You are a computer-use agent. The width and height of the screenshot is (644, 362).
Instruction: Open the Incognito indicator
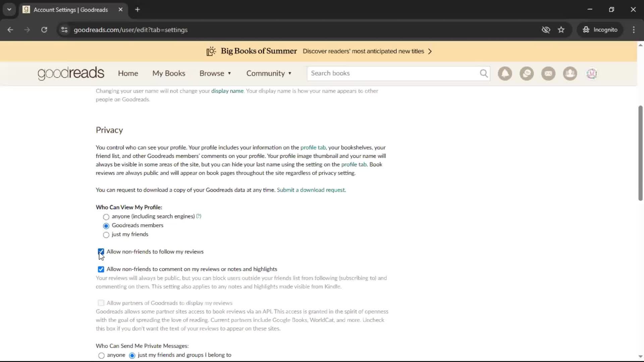600,30
